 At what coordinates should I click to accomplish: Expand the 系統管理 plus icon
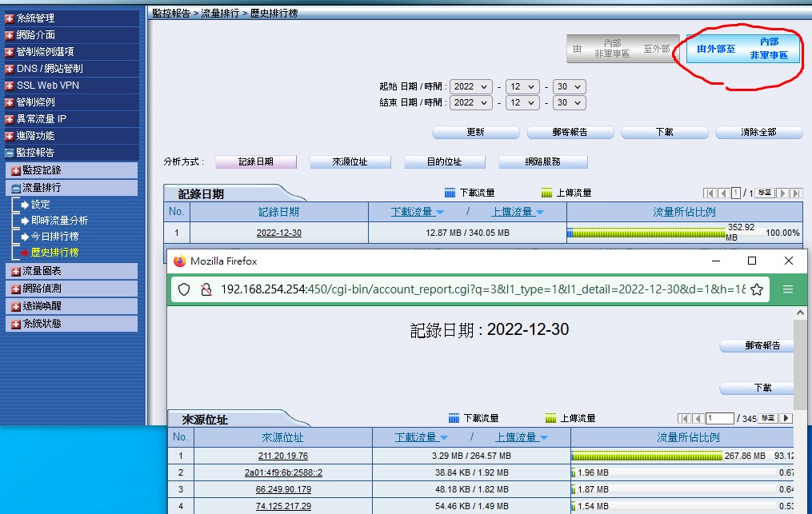pyautogui.click(x=9, y=18)
